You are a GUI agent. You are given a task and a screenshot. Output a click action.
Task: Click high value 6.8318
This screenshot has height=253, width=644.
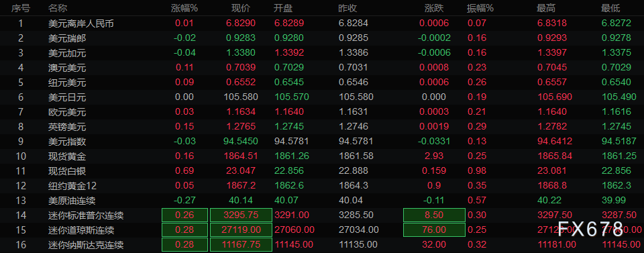(x=552, y=23)
